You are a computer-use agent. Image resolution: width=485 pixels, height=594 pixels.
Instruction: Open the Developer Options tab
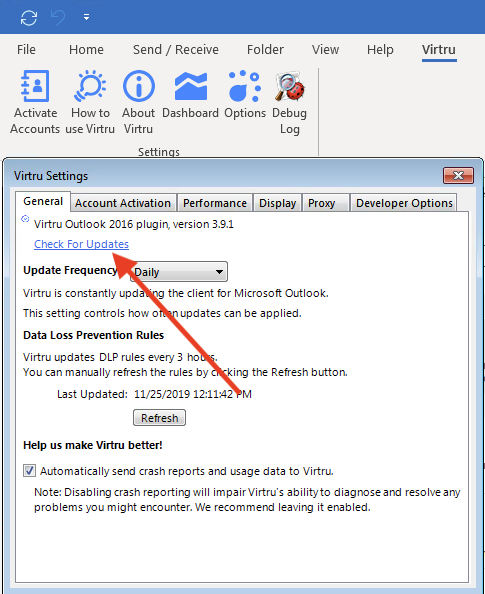(x=404, y=203)
